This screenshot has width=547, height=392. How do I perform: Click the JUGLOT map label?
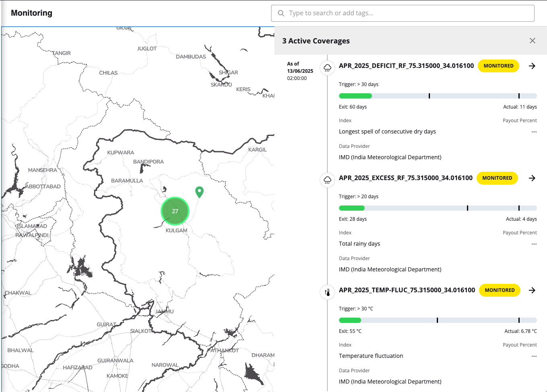pyautogui.click(x=147, y=49)
